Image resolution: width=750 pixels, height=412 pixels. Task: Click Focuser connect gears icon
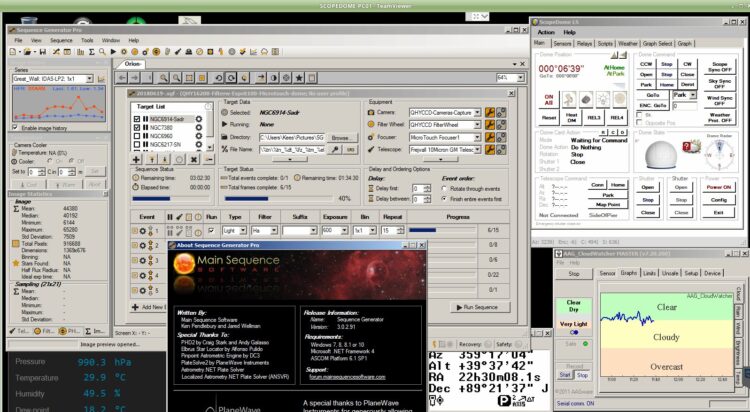coord(501,137)
